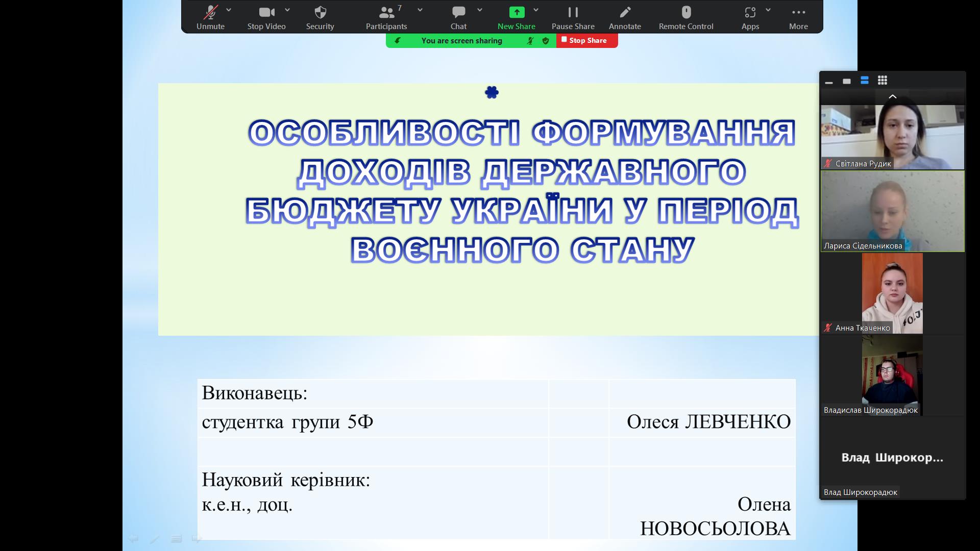980x551 pixels.
Task: Open share options arrow next to New Share
Action: (x=536, y=10)
